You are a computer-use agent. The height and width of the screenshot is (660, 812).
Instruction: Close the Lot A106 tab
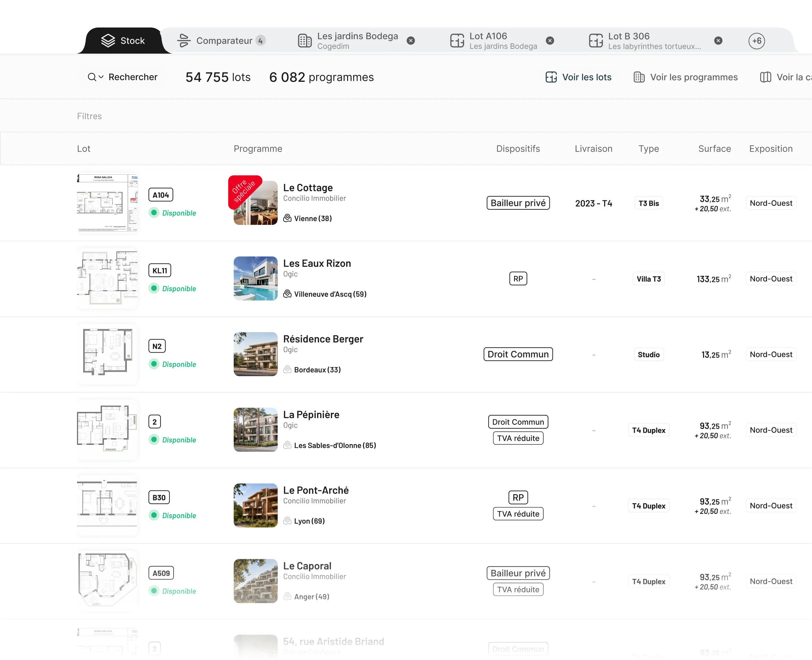[550, 41]
